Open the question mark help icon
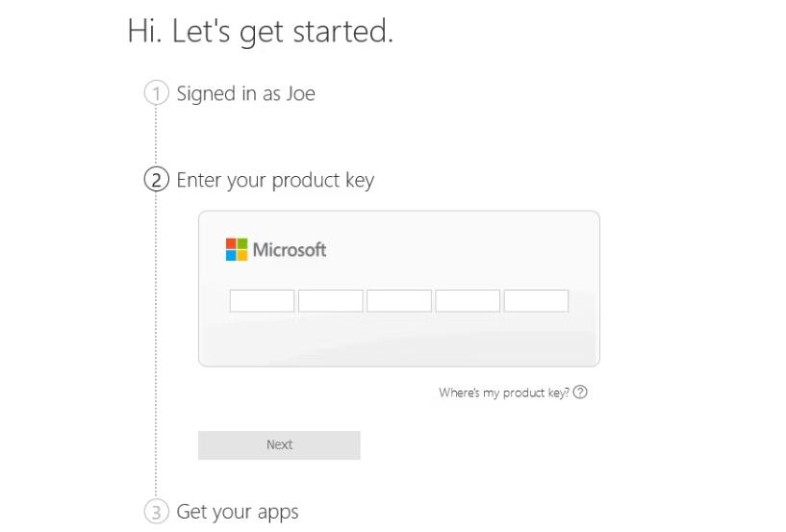 [580, 393]
